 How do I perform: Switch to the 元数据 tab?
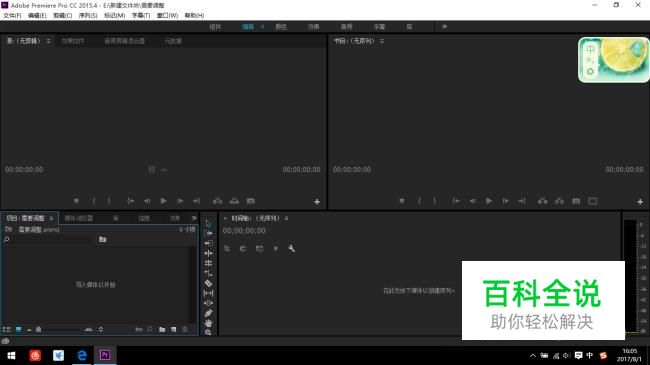coord(173,41)
